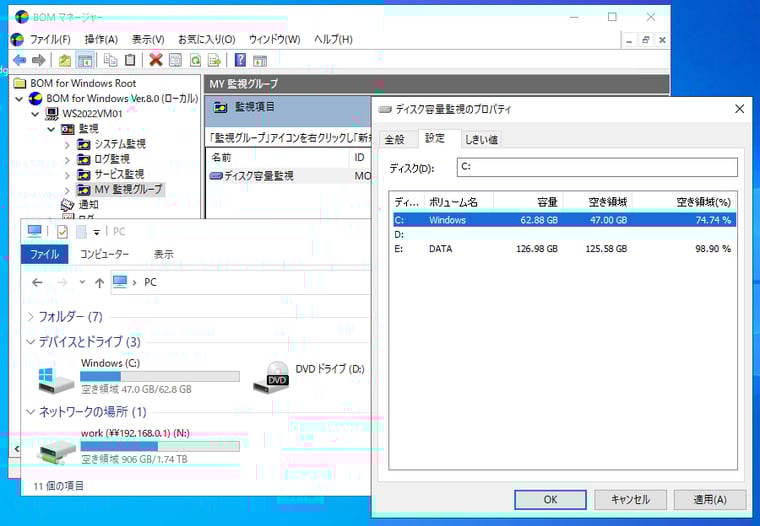Click PC icon in Explorer quick access toolbar

click(34, 231)
